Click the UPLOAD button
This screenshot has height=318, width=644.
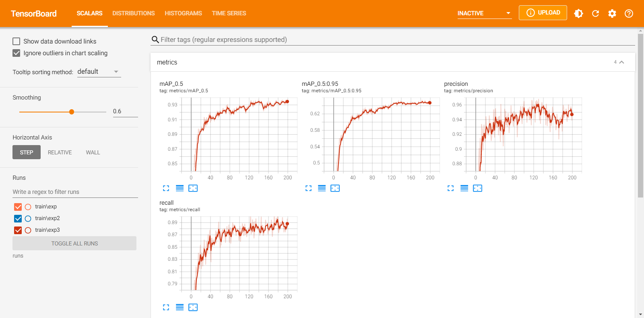pyautogui.click(x=543, y=12)
